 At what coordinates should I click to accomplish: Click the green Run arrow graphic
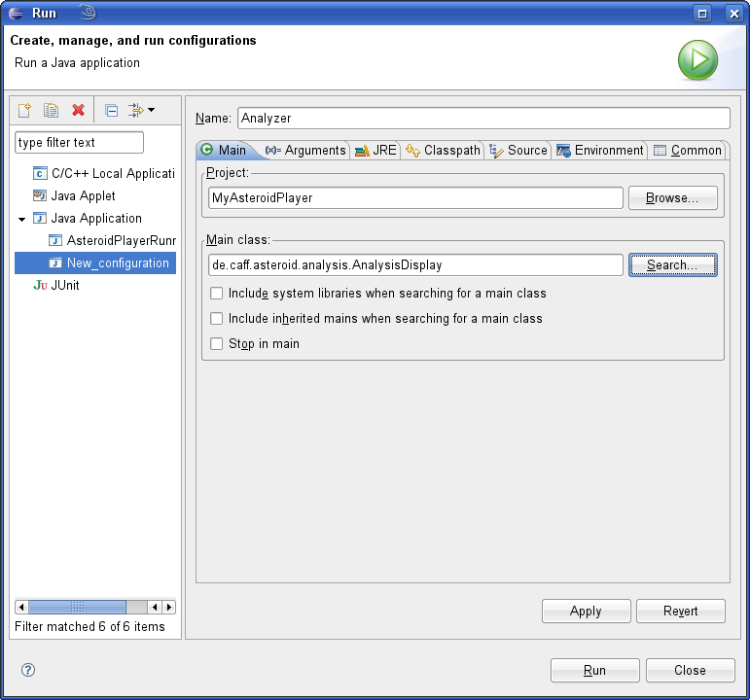click(697, 60)
